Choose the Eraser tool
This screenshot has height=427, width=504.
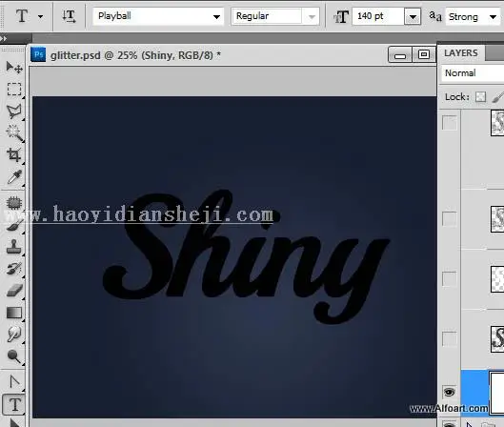pyautogui.click(x=14, y=291)
